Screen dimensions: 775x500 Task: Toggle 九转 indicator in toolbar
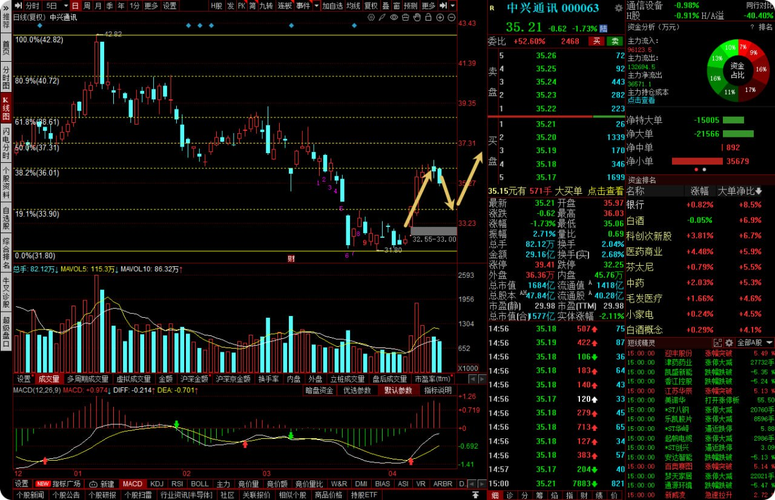(x=266, y=6)
